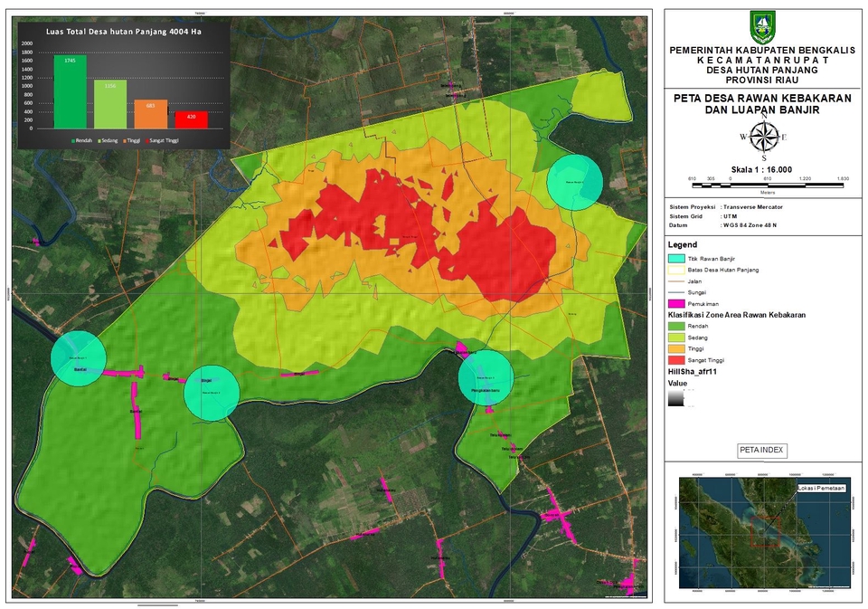Screen dimensions: 868x609
Task: Click the Rendah key in the bar chart
Action: [82, 141]
